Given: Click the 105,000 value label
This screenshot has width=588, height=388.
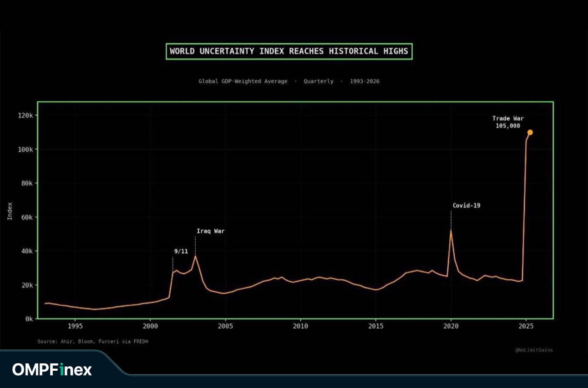Looking at the screenshot, I should 508,126.
